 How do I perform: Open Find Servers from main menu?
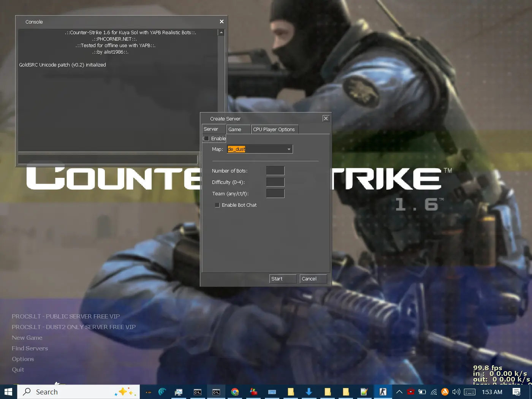(30, 348)
